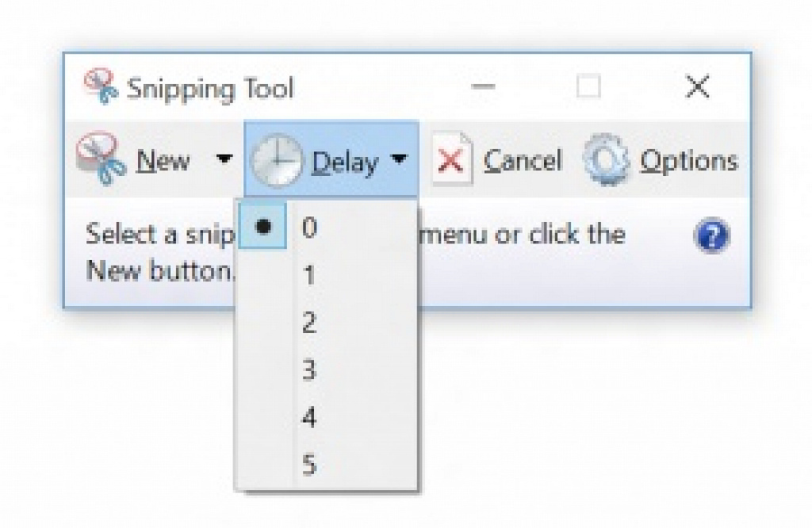Set delay to 3 seconds
The image size is (812, 528).
(x=327, y=369)
